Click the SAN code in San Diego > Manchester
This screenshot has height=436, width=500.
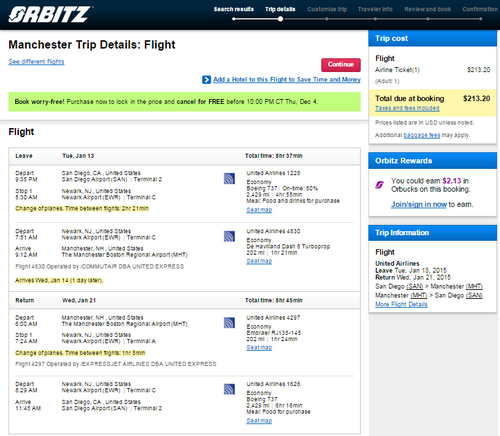pyautogui.click(x=415, y=286)
